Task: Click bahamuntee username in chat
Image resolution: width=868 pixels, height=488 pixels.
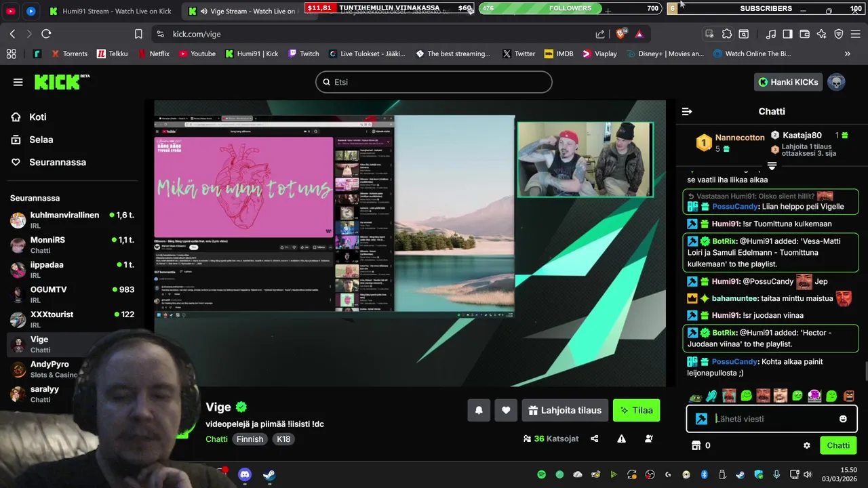Action: click(x=735, y=298)
